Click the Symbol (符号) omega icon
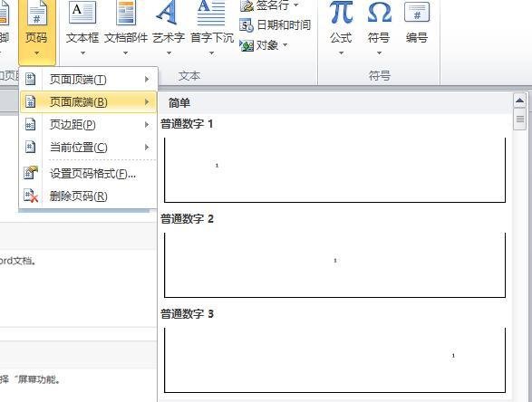Screen dimensions: 532x402 click(x=380, y=12)
